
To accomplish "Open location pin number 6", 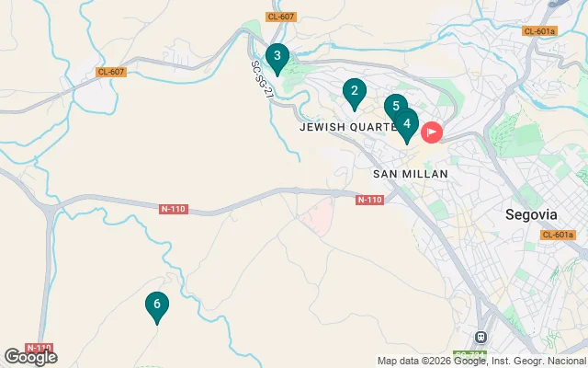I will [157, 306].
